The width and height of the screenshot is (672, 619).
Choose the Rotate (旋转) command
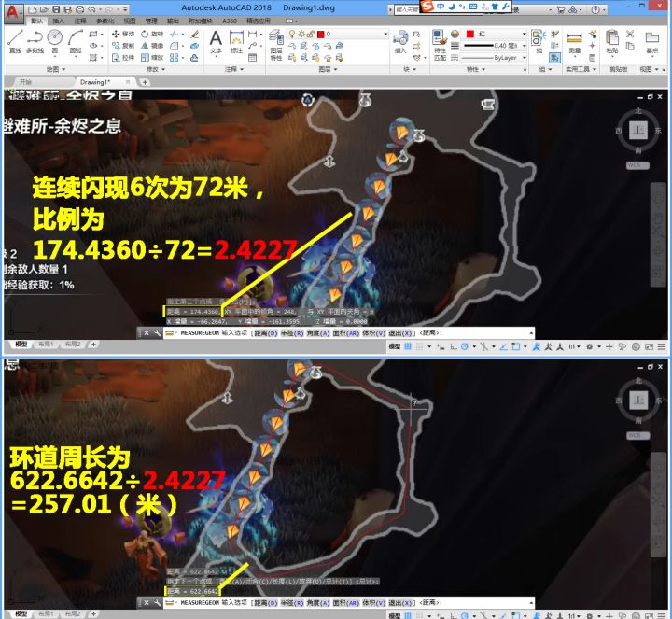[152, 34]
